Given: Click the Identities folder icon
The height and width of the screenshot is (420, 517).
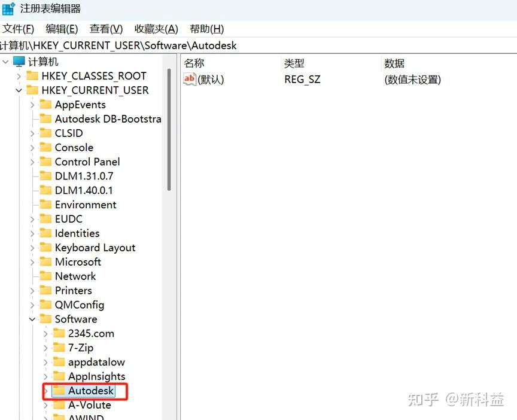Looking at the screenshot, I should click(x=45, y=233).
